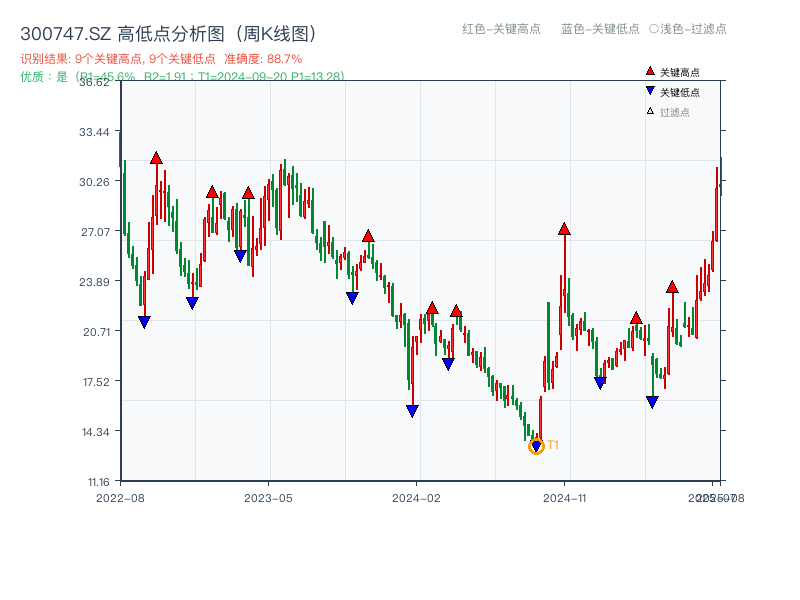This screenshot has height=600, width=800.
Task: Click the blue triangle below the lowest candle
Action: click(537, 448)
